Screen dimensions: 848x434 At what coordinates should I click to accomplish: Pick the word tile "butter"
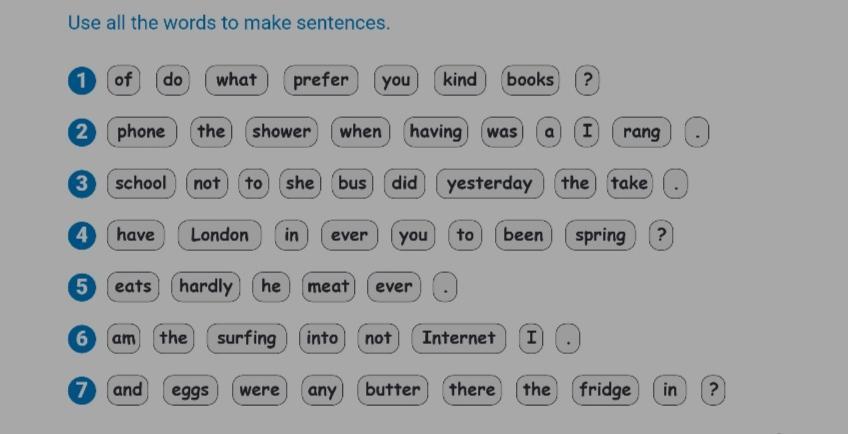(393, 390)
